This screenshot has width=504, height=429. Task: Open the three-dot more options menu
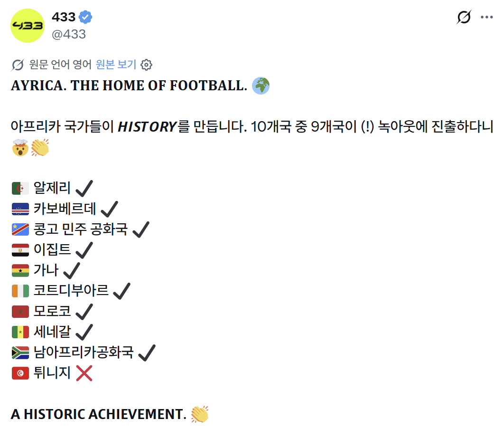click(486, 17)
